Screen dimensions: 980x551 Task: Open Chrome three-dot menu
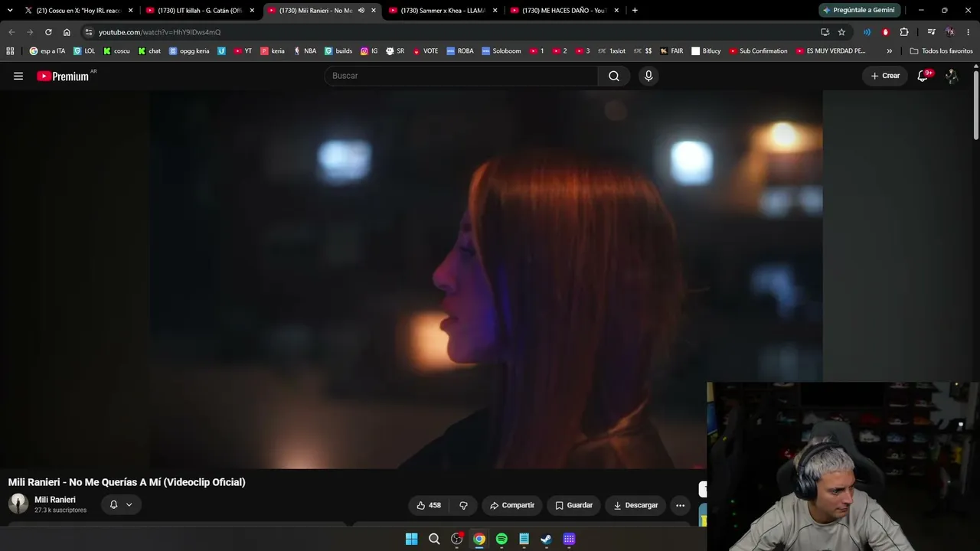pos(969,32)
